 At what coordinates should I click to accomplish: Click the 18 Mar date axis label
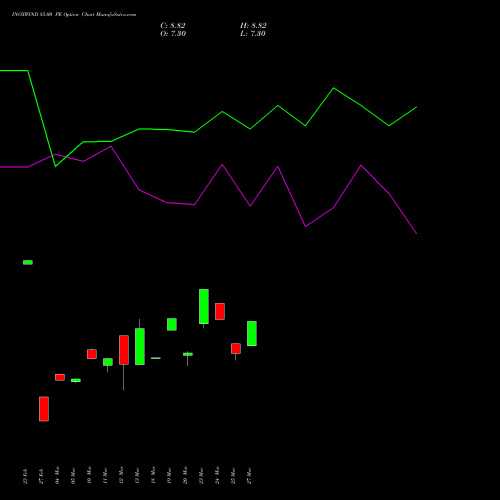pyautogui.click(x=153, y=475)
